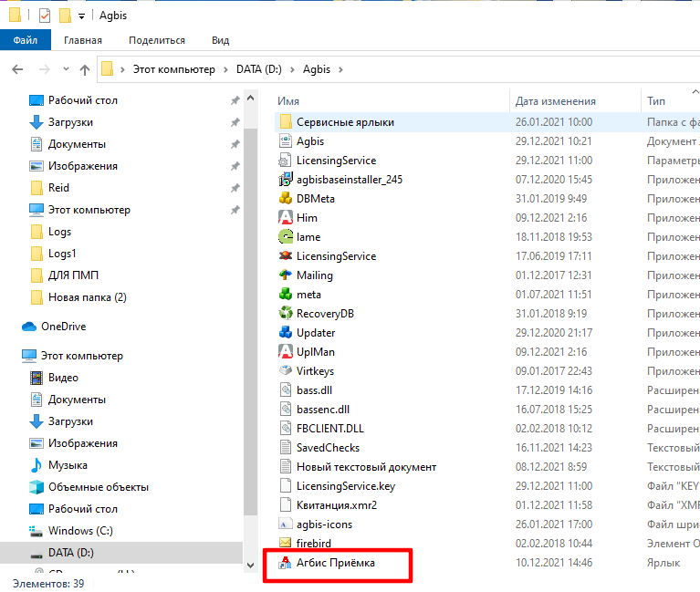Select the lame application icon
The width and height of the screenshot is (700, 592).
tap(286, 237)
